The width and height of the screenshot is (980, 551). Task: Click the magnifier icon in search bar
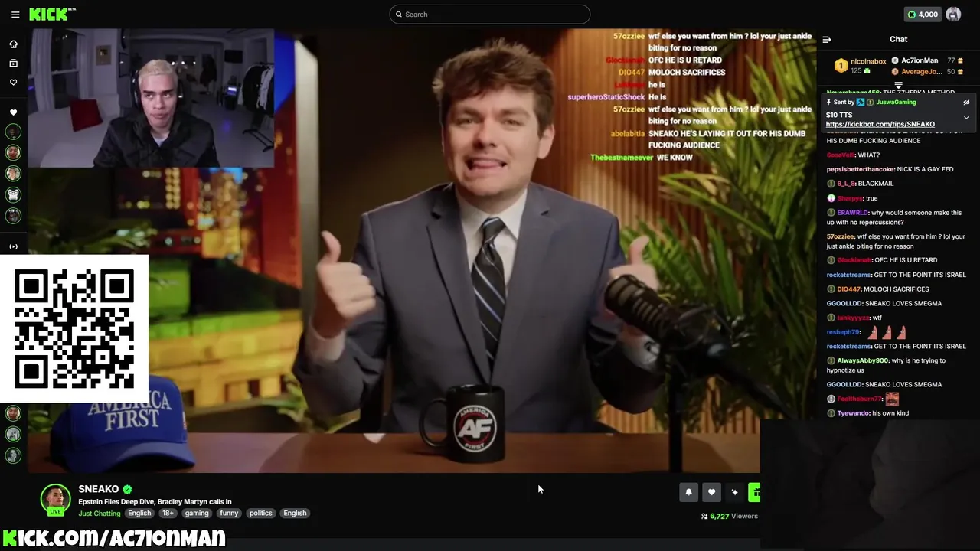coord(399,15)
